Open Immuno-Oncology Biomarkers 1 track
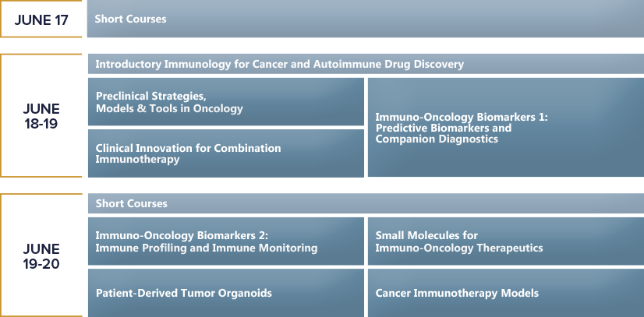Screen dimensions: 644x317 [x=504, y=127]
